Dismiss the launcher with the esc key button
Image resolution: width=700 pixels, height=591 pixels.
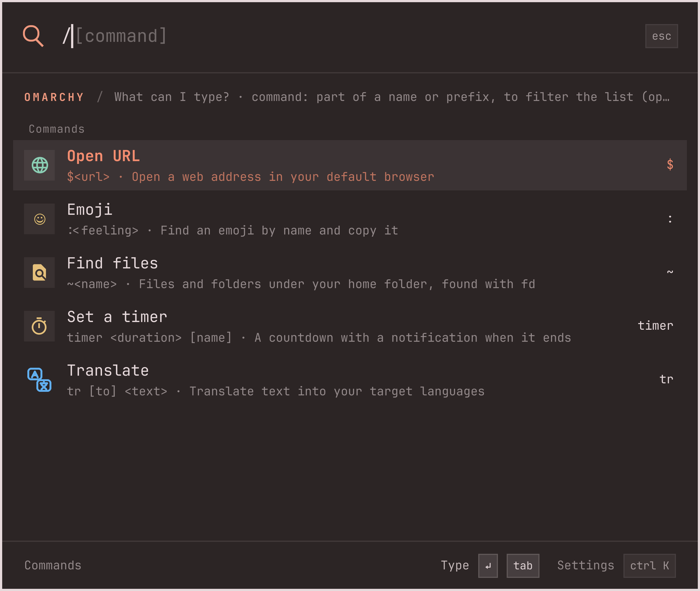tap(661, 36)
